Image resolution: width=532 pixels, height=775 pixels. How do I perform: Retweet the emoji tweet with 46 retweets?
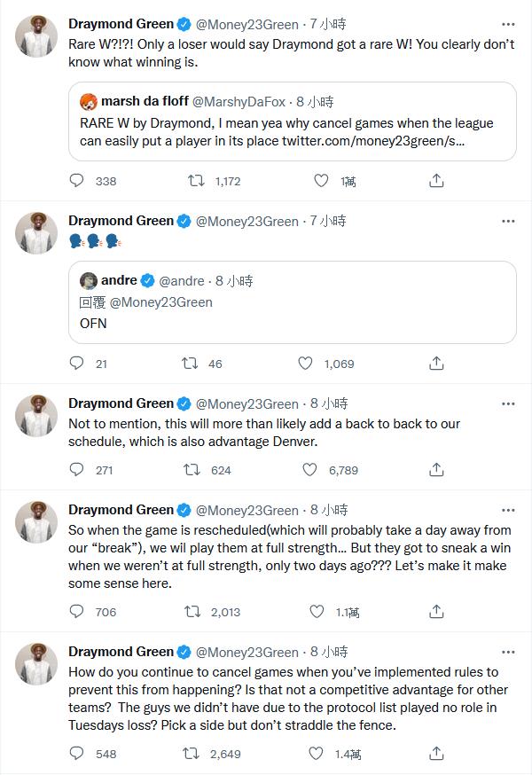pyautogui.click(x=191, y=364)
